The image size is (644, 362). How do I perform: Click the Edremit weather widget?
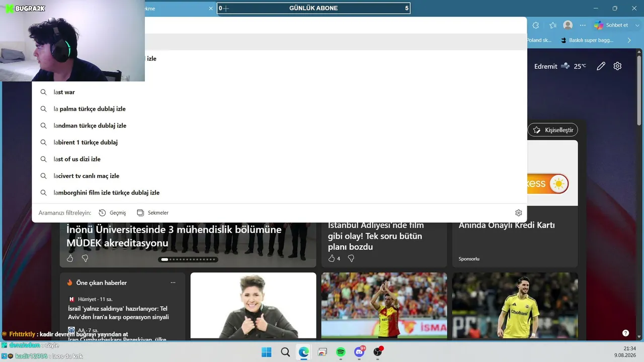pyautogui.click(x=560, y=66)
